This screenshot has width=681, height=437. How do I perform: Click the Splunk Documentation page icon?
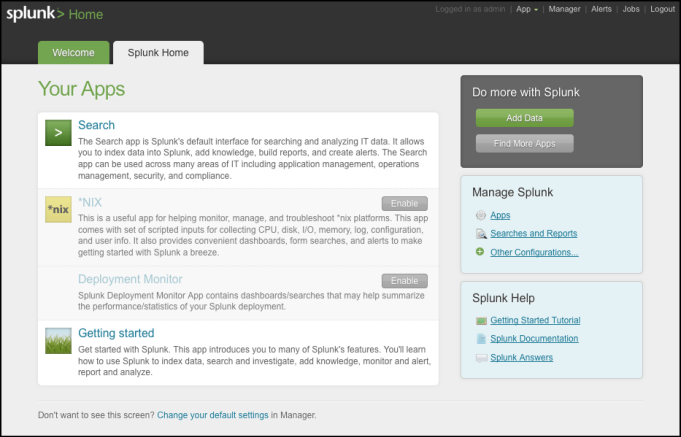point(481,338)
